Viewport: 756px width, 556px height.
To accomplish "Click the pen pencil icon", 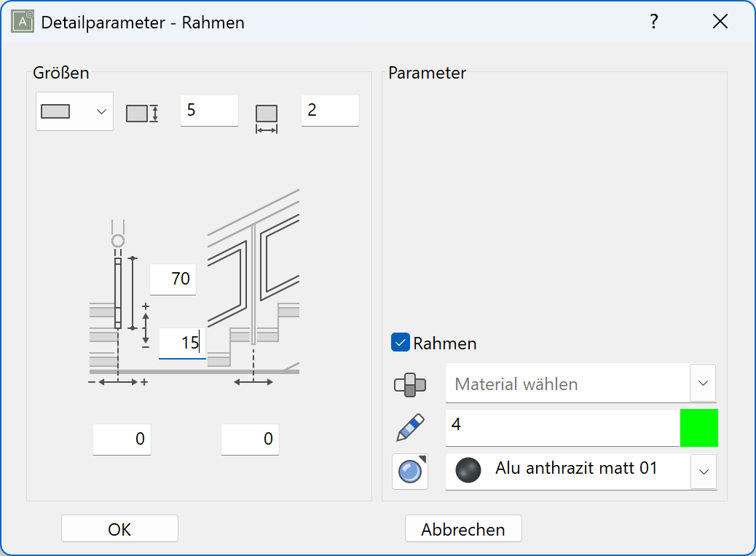I will pos(410,428).
